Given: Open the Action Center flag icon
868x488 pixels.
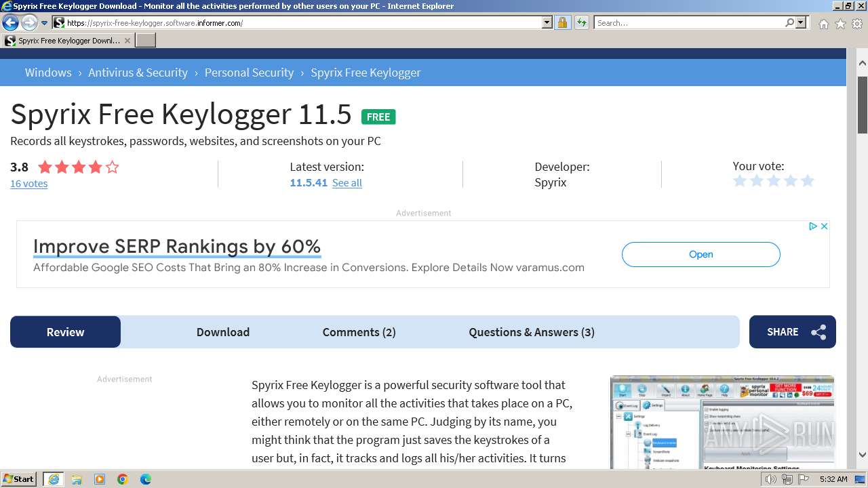Looking at the screenshot, I should click(804, 479).
